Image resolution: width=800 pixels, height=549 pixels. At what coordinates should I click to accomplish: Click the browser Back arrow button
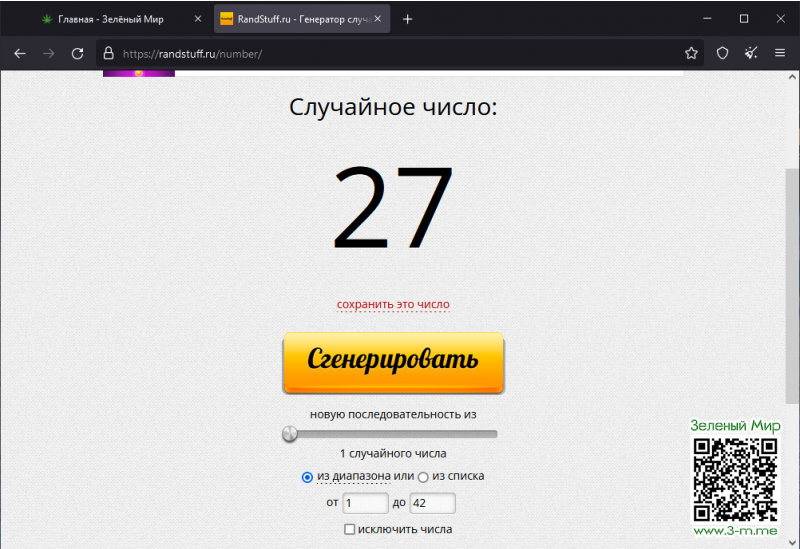click(19, 53)
